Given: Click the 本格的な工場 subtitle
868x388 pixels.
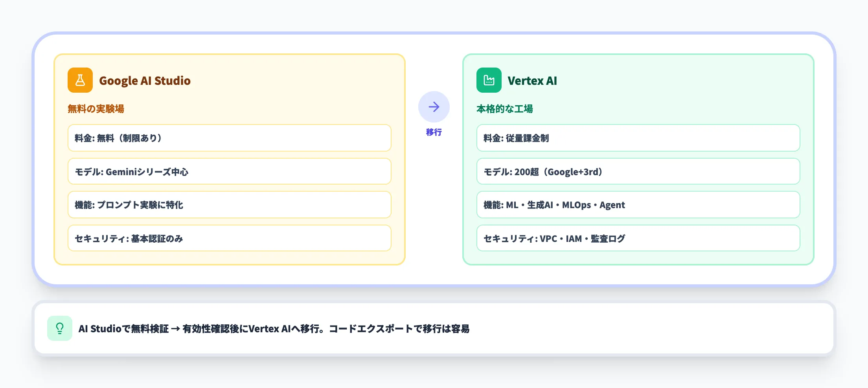Looking at the screenshot, I should click(506, 109).
